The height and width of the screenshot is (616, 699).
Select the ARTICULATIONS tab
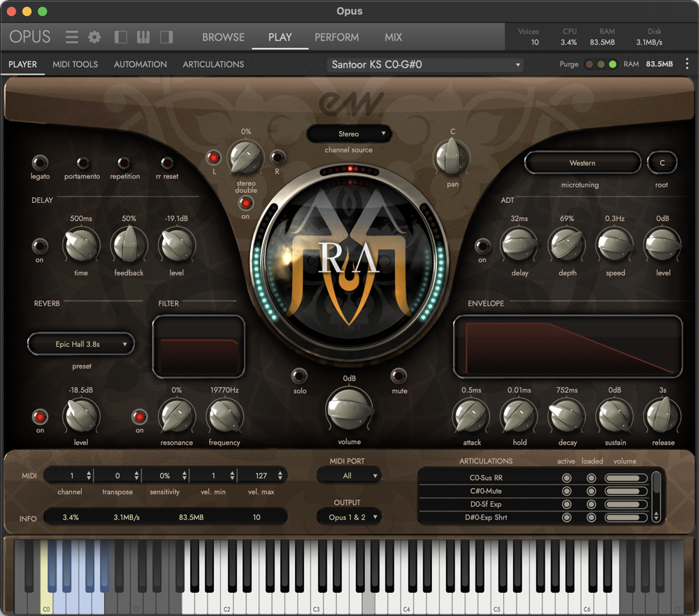click(212, 64)
